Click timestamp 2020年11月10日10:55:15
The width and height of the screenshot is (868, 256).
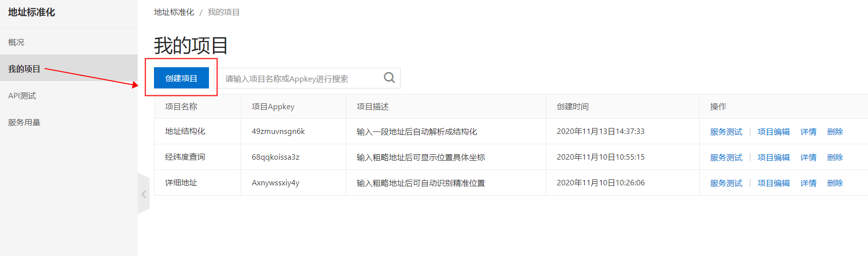click(601, 157)
